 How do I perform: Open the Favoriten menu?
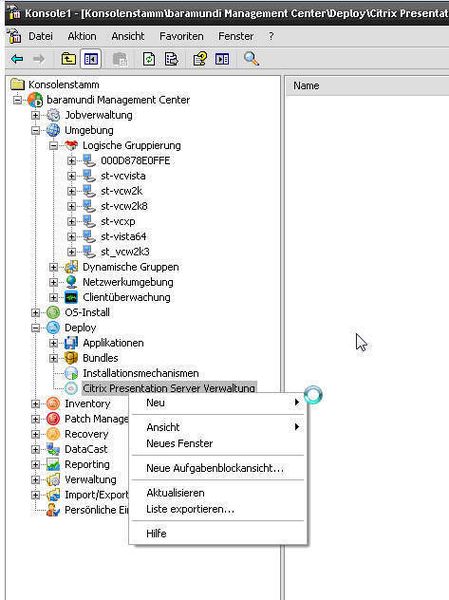tap(181, 36)
